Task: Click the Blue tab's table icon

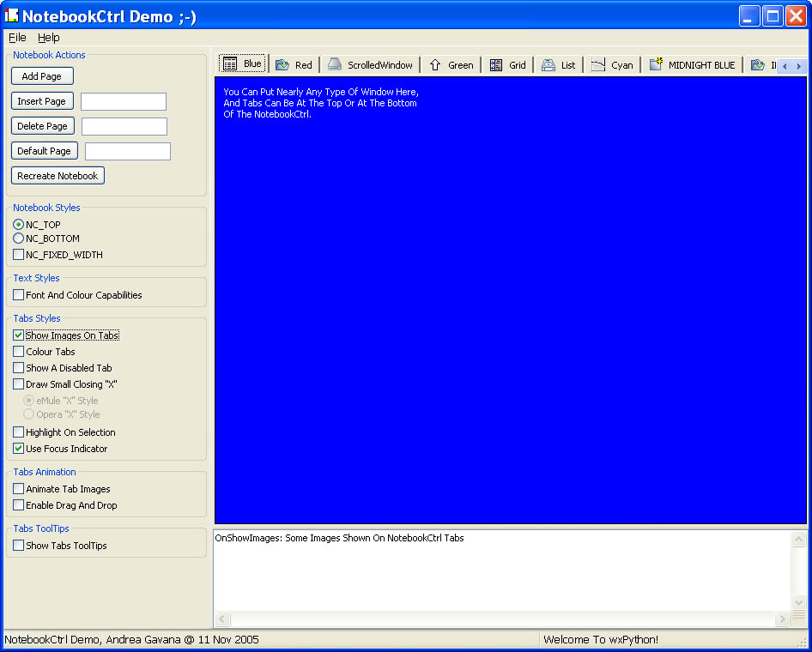Action: (x=230, y=64)
